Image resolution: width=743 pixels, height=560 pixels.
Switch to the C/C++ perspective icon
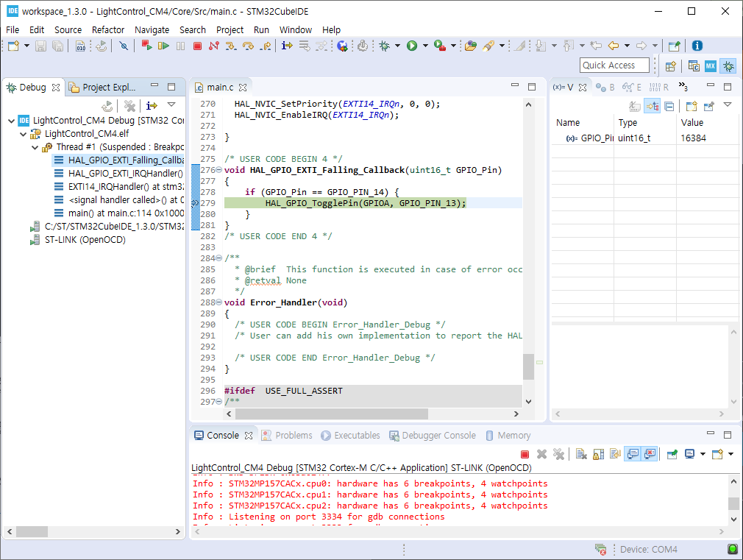point(694,66)
